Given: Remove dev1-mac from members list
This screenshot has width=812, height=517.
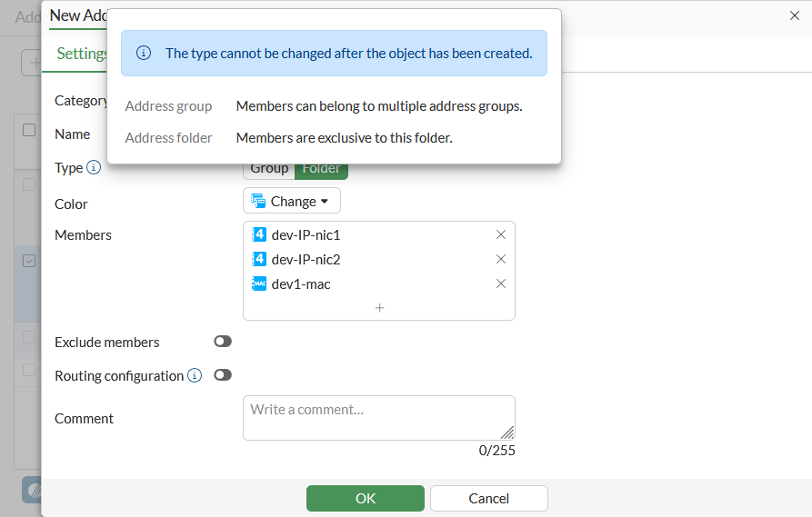Looking at the screenshot, I should point(500,283).
